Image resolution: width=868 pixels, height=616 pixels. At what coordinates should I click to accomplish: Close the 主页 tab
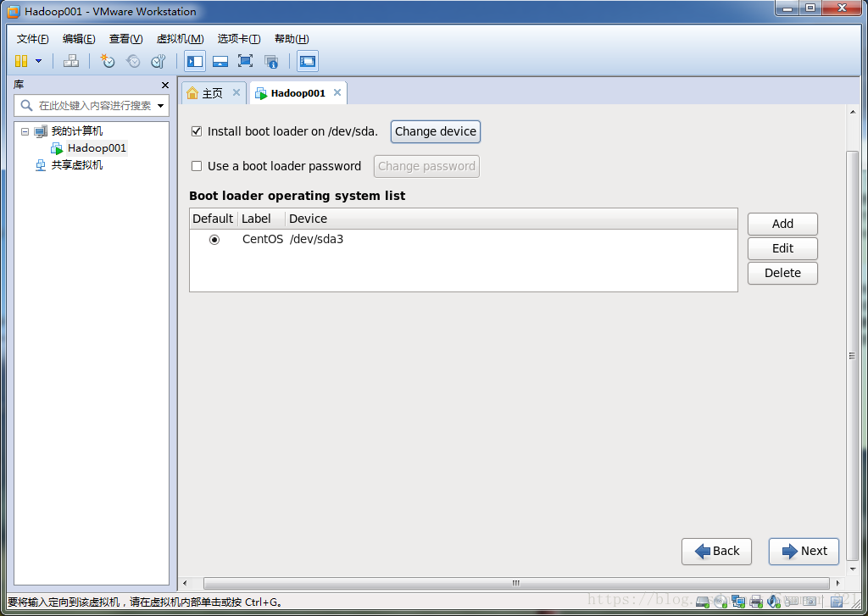236,92
